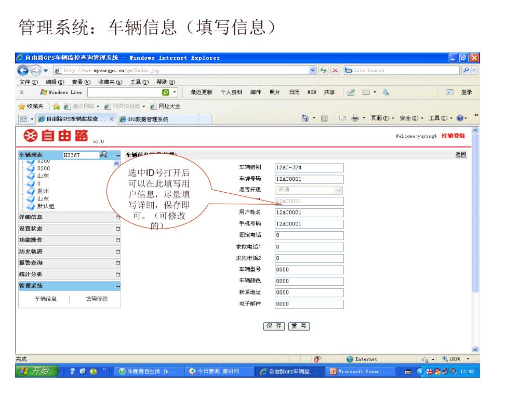Click the 重写 reset button
532x399 pixels.
point(299,326)
